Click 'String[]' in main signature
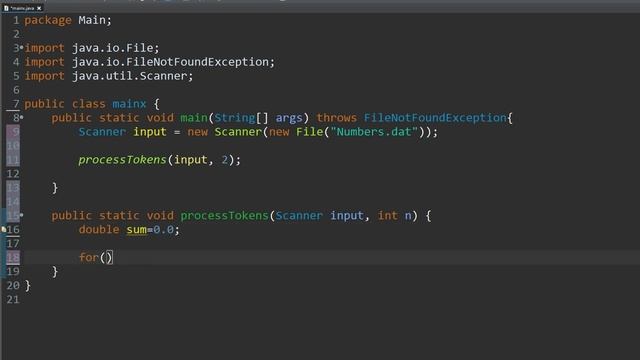The width and height of the screenshot is (640, 360). [x=241, y=118]
